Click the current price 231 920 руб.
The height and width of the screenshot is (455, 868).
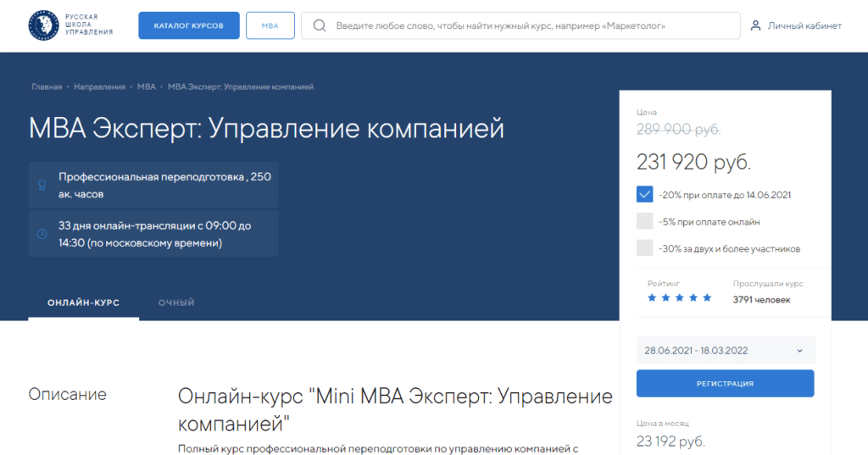[693, 162]
